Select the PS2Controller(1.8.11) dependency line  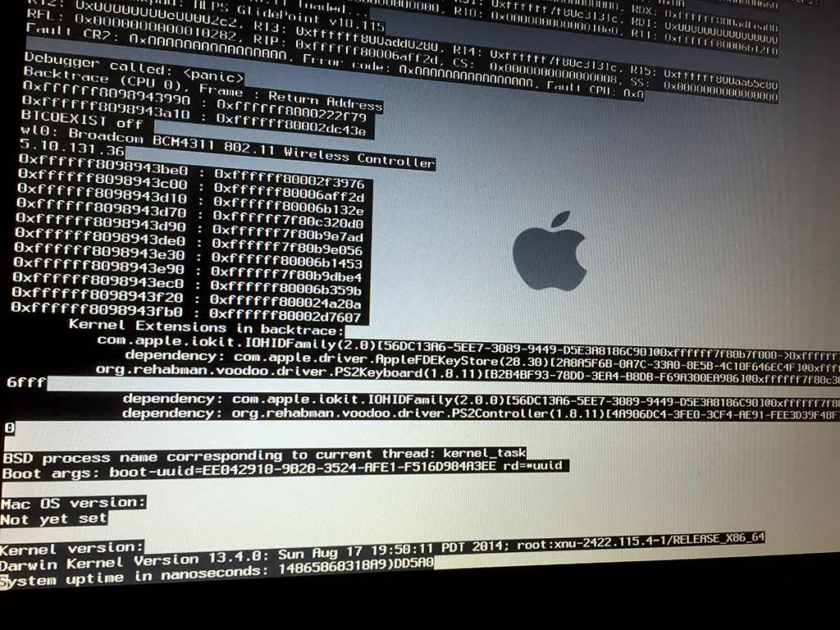[481, 414]
